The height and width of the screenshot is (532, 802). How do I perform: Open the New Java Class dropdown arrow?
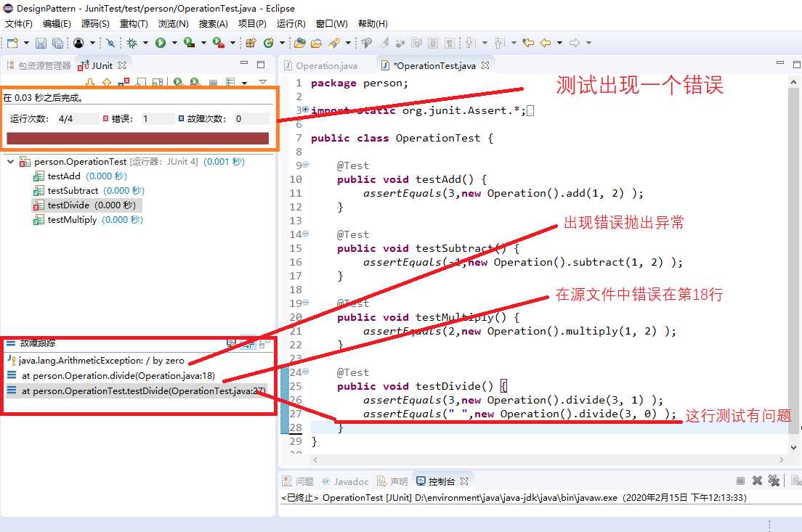(282, 43)
